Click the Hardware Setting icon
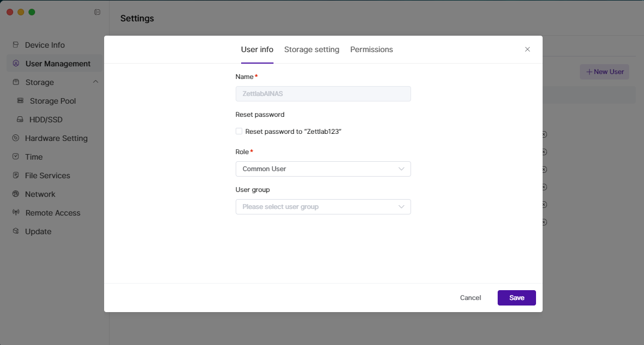644x345 pixels. (15, 138)
